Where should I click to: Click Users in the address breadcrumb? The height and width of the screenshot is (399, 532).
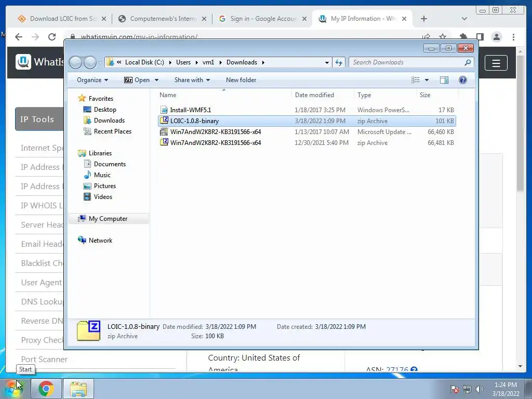[183, 62]
